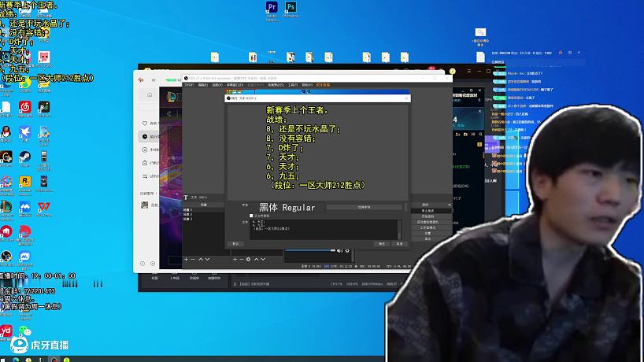
Task: Move the scene up with arrow
Action: [x=201, y=259]
